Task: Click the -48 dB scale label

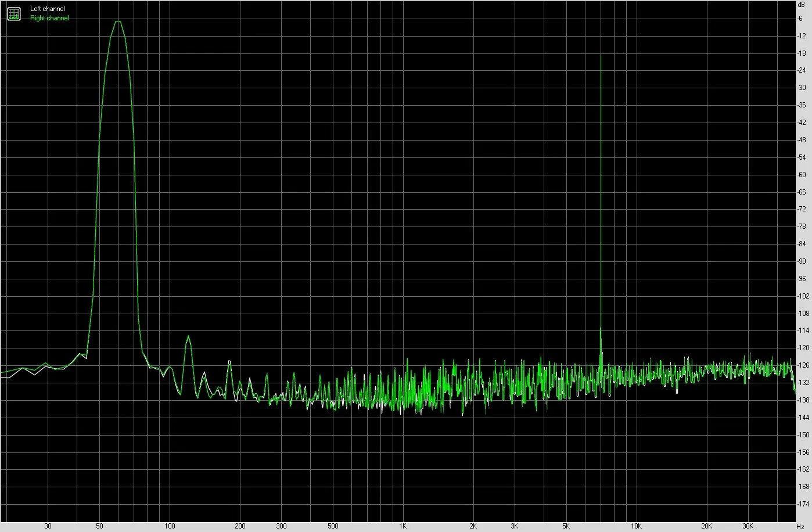Action: 802,140
